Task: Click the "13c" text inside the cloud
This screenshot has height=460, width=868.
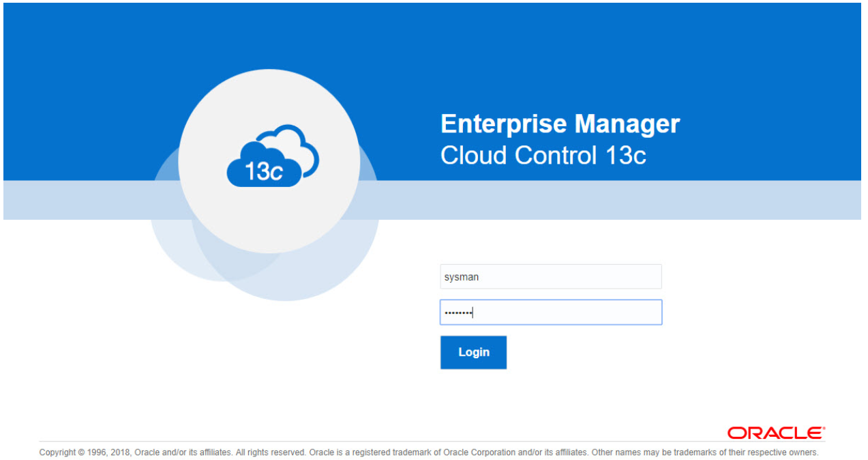Action: pos(263,171)
